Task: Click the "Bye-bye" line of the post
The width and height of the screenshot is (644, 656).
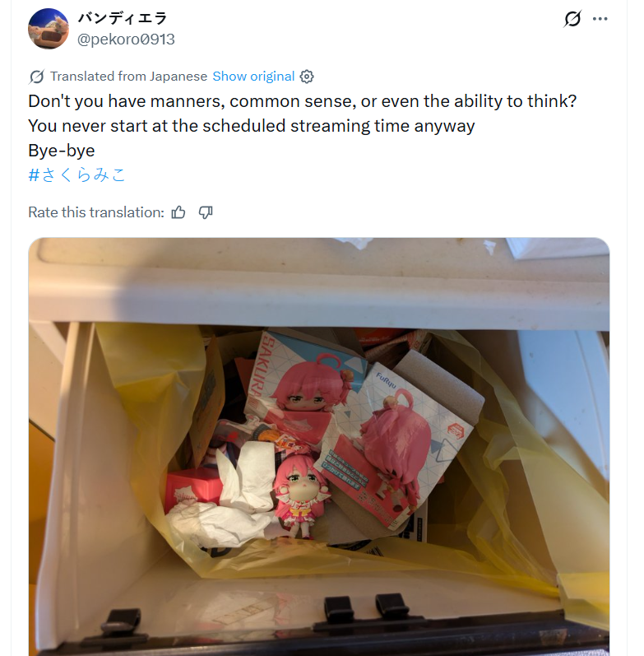Action: tap(62, 150)
